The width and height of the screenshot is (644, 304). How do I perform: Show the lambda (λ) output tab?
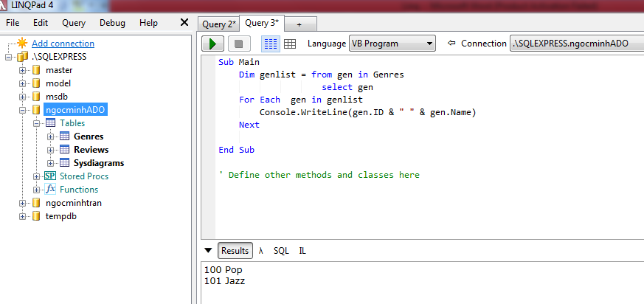coord(261,251)
